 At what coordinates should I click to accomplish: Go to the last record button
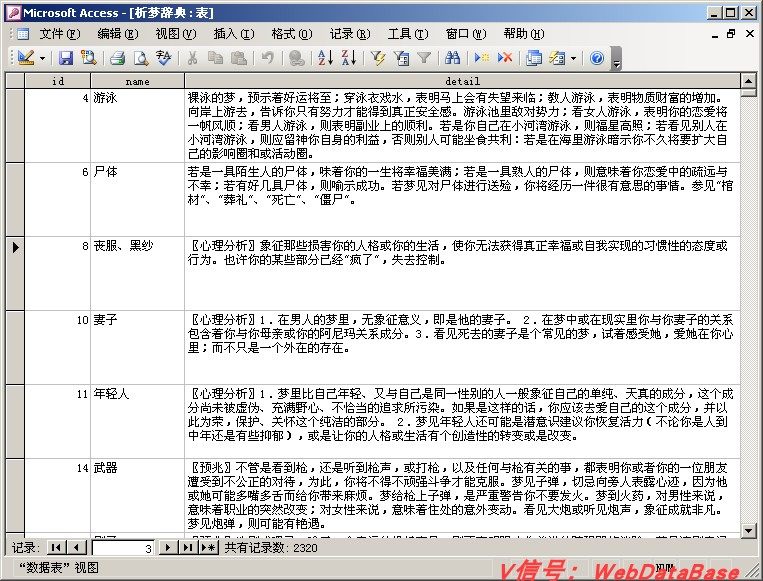click(188, 547)
